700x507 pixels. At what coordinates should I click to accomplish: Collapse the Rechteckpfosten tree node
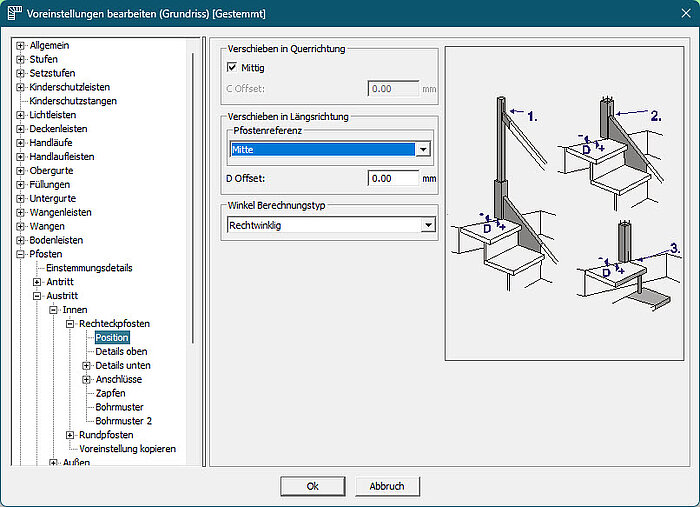point(70,324)
